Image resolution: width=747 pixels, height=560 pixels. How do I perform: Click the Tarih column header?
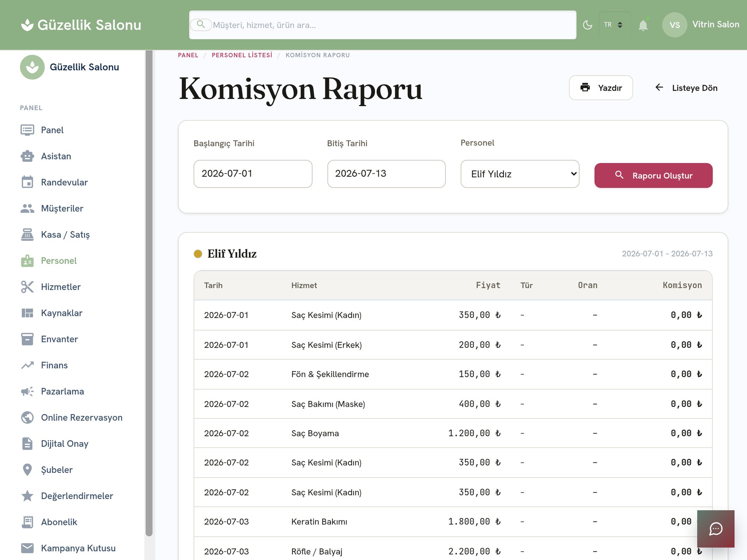213,285
